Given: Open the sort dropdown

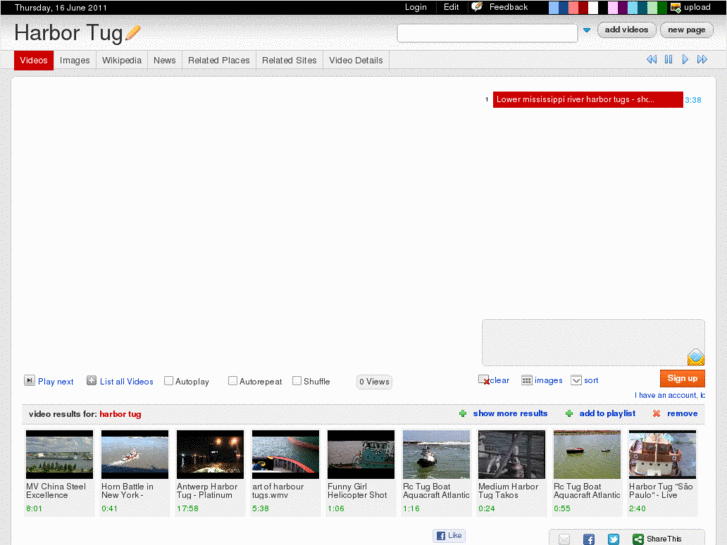Looking at the screenshot, I should tap(585, 380).
